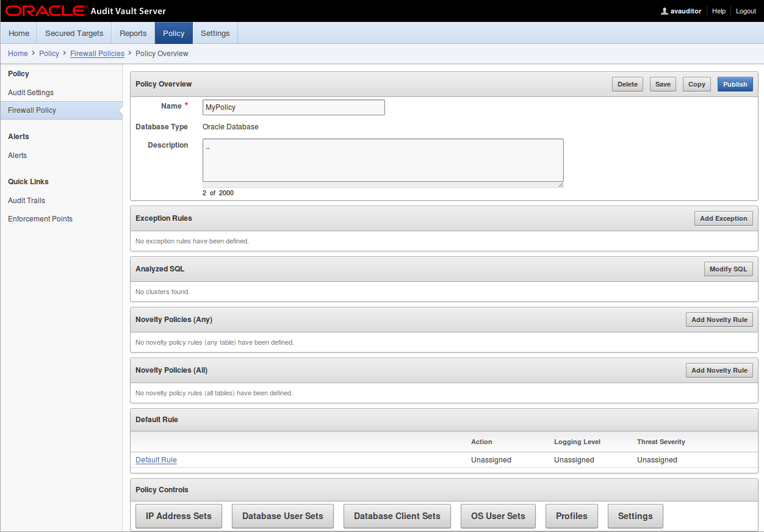
Task: Open Settings under Policy Controls
Action: (x=635, y=516)
